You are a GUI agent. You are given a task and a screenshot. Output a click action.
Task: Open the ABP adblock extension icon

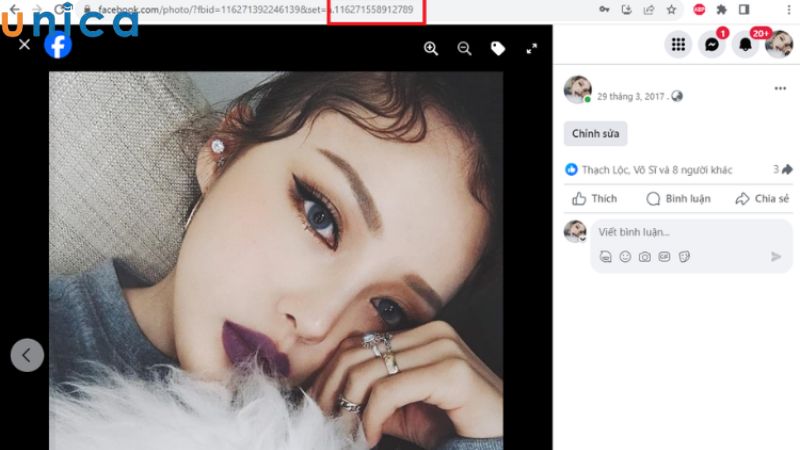(x=699, y=10)
